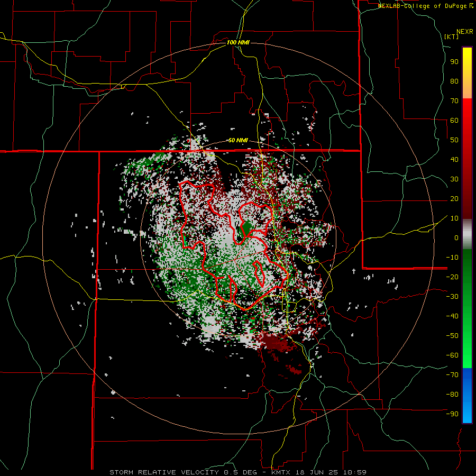476x476 pixels.
Task: Click the "-80" velocity scale value
Action: (x=452, y=395)
